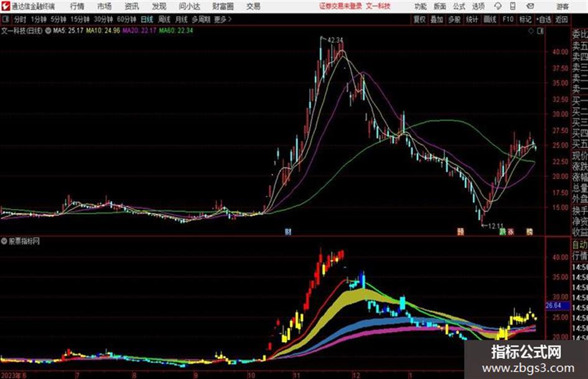Open the 多周期 multi-period view

201,19
